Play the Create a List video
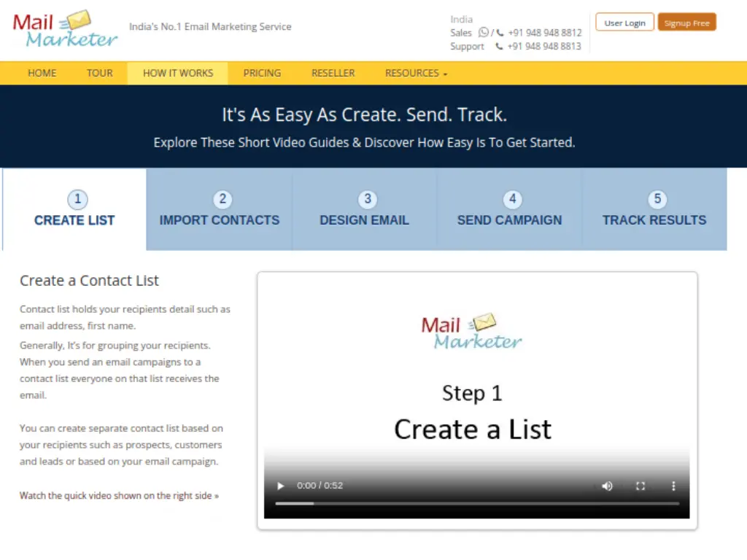The image size is (747, 560). click(281, 486)
